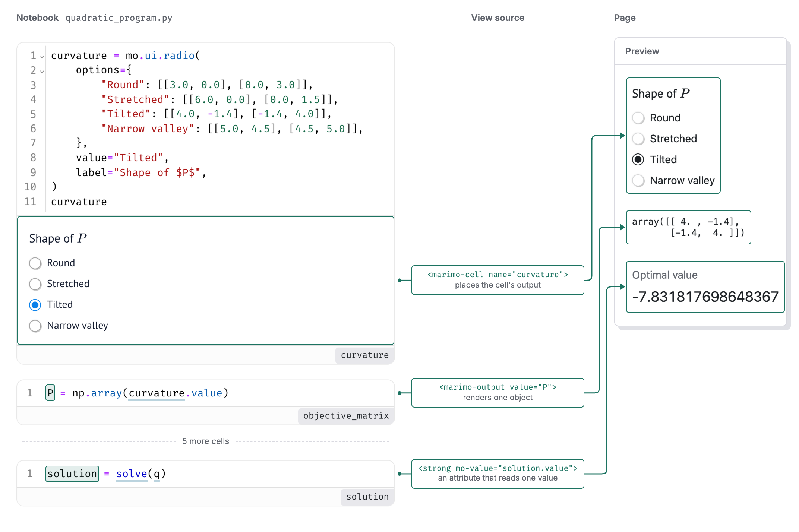Click the label="Shape of $P$" code line
This screenshot has width=799, height=532.
pyautogui.click(x=141, y=173)
